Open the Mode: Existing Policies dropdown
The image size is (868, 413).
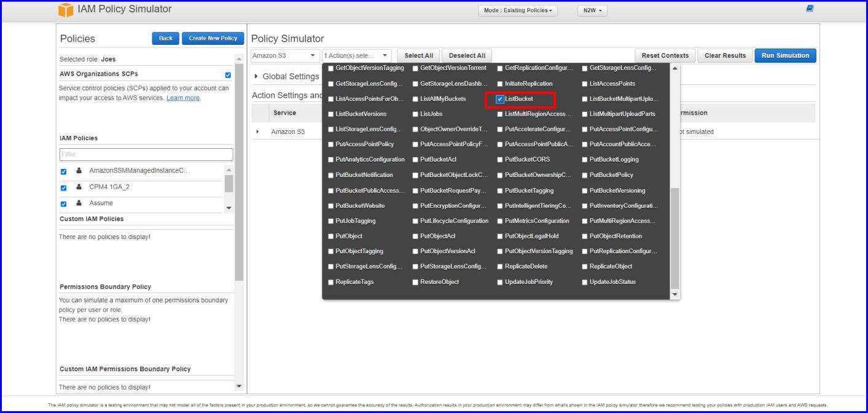518,10
